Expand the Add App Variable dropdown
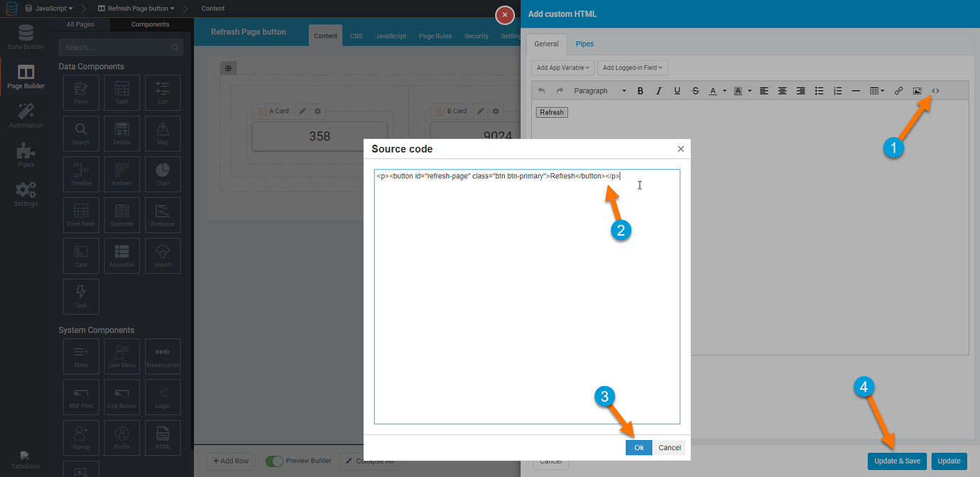Image resolution: width=980 pixels, height=477 pixels. pos(562,68)
